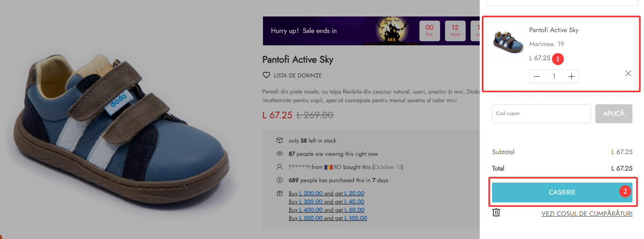Click the LISTA DE DORINȚE link
Image resolution: width=644 pixels, height=239 pixels.
[297, 75]
